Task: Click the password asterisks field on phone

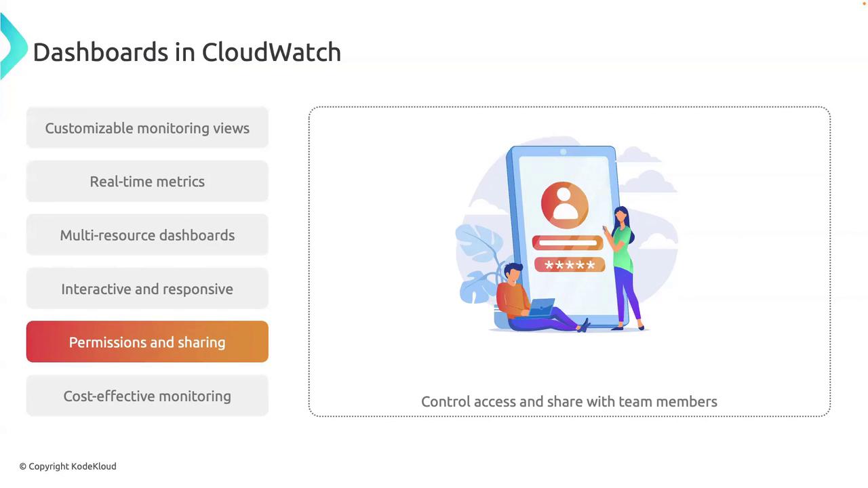Action: click(570, 265)
